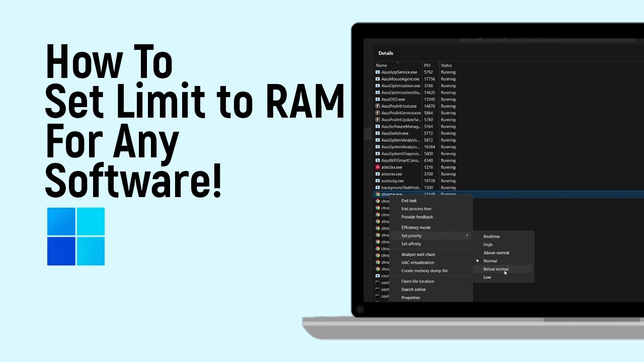Image resolution: width=644 pixels, height=362 pixels.
Task: Select Analyze wait chain
Action: [418, 254]
